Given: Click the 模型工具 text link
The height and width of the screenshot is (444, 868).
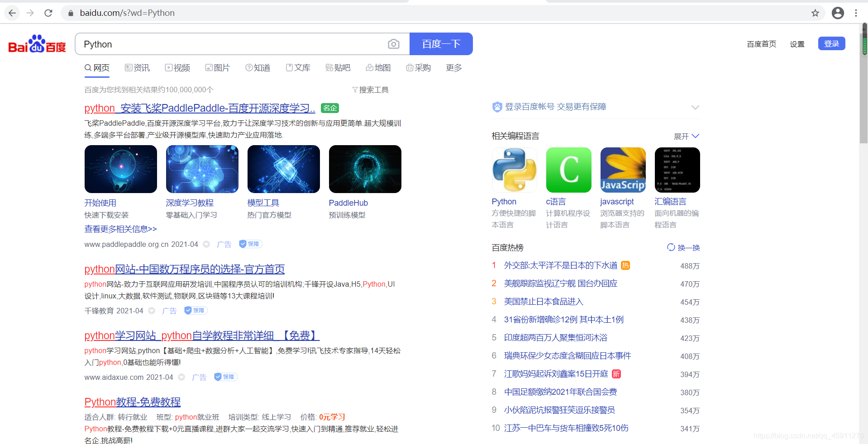Looking at the screenshot, I should click(x=263, y=203).
